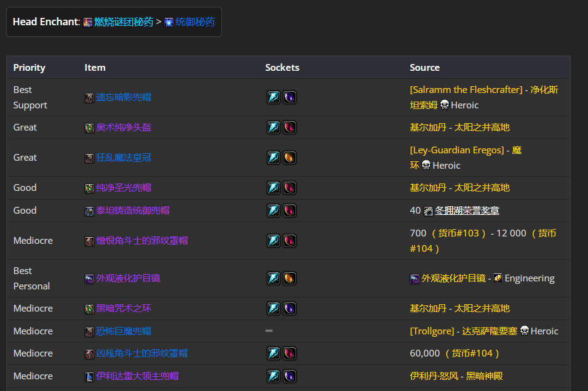
Task: Open the 伊利丹·怒风 - 黑暗神殿 source link
Action: (456, 376)
